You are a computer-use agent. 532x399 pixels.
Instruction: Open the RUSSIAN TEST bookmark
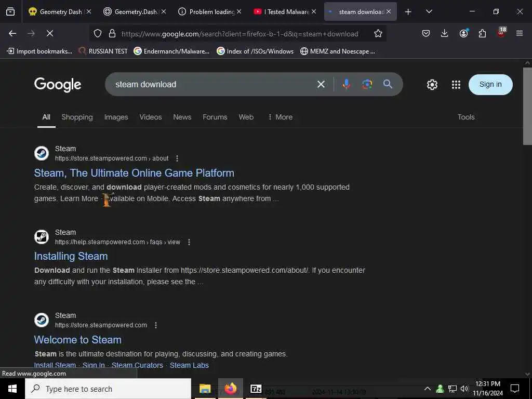coord(103,51)
